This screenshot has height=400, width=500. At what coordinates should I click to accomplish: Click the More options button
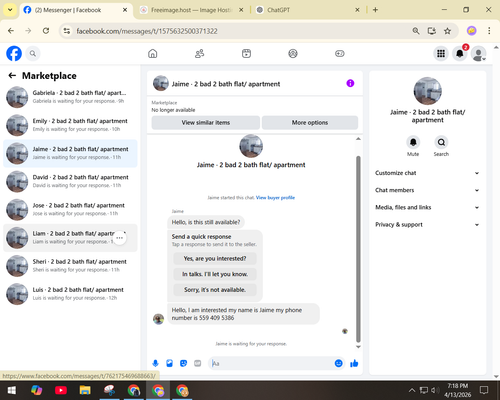tap(310, 123)
